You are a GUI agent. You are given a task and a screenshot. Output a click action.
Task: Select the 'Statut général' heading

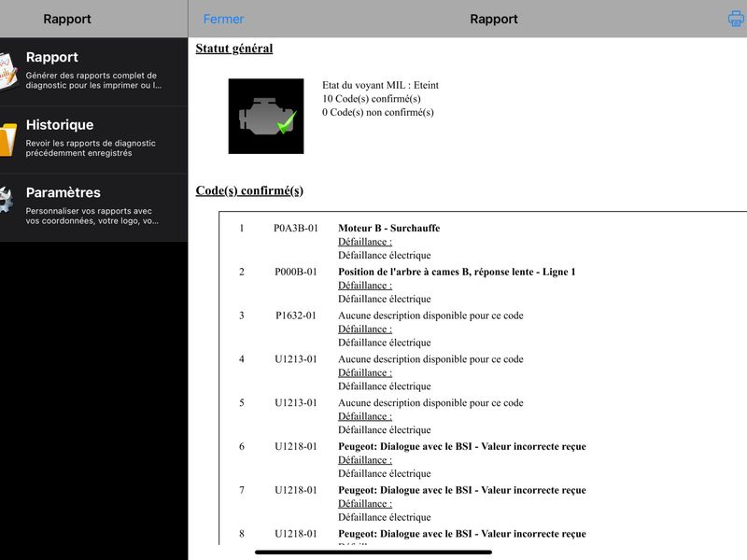coord(234,49)
